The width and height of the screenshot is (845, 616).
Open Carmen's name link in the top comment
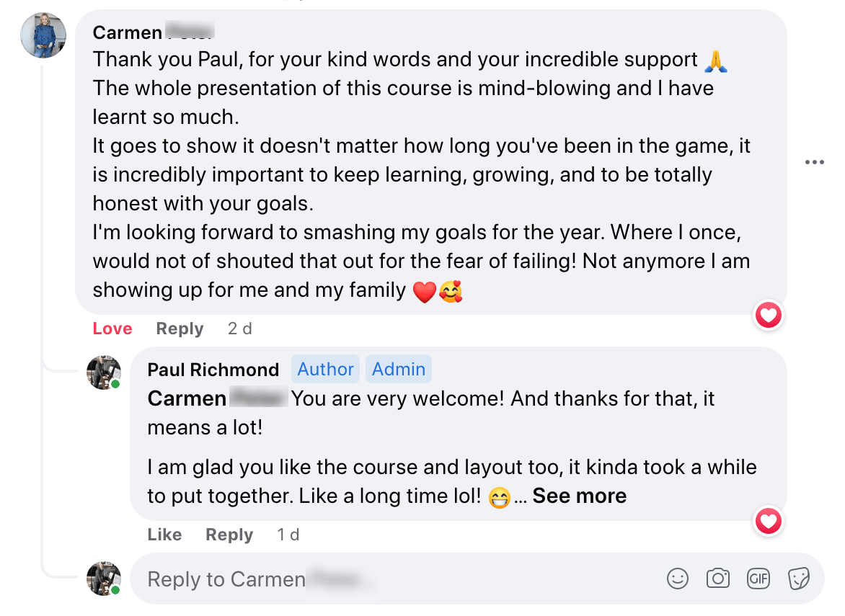[x=154, y=32]
